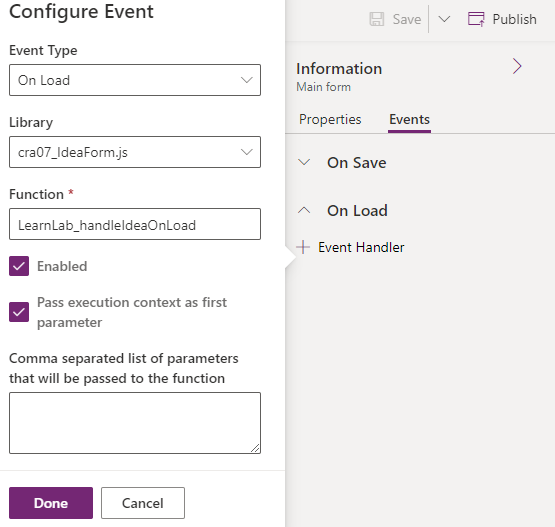Click the Done button
The image size is (555, 527).
[x=51, y=503]
